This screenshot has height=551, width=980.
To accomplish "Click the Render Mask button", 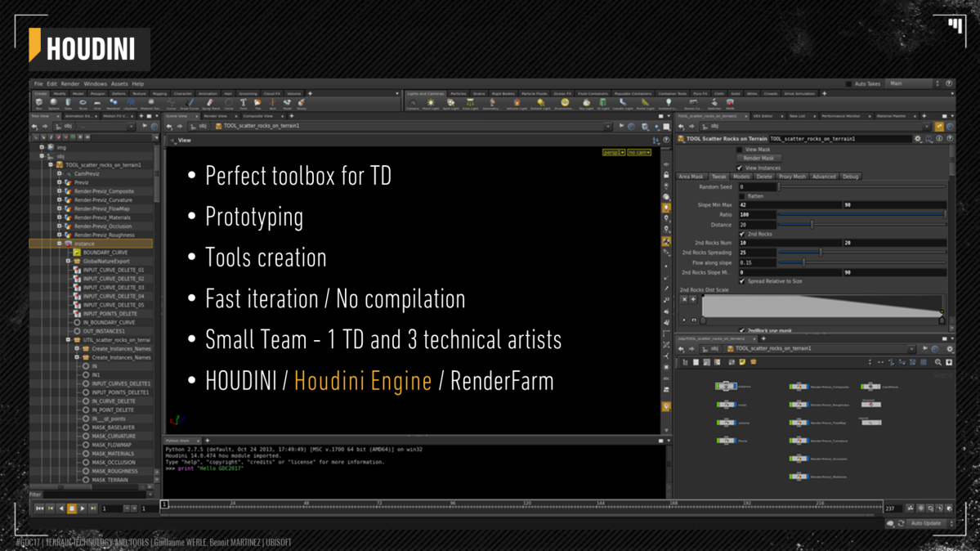I will click(x=758, y=159).
